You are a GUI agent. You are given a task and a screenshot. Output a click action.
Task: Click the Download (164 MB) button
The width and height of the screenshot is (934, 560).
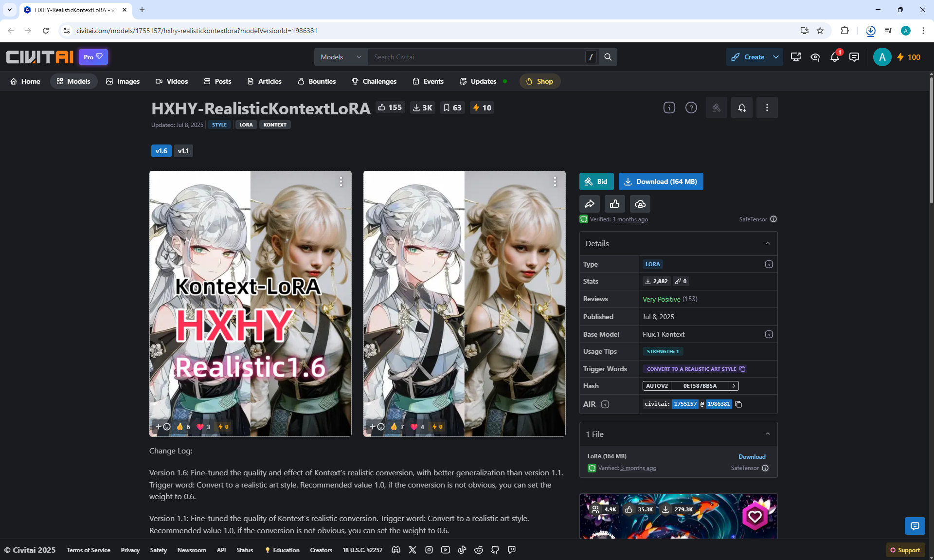click(x=661, y=181)
